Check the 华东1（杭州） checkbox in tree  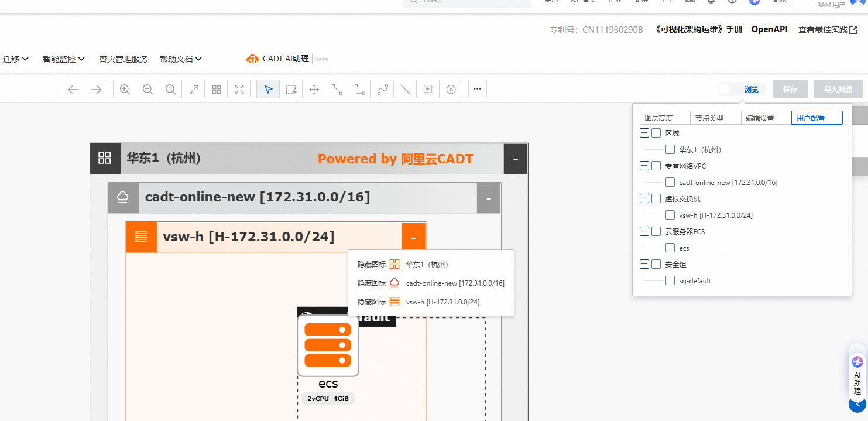tap(670, 149)
